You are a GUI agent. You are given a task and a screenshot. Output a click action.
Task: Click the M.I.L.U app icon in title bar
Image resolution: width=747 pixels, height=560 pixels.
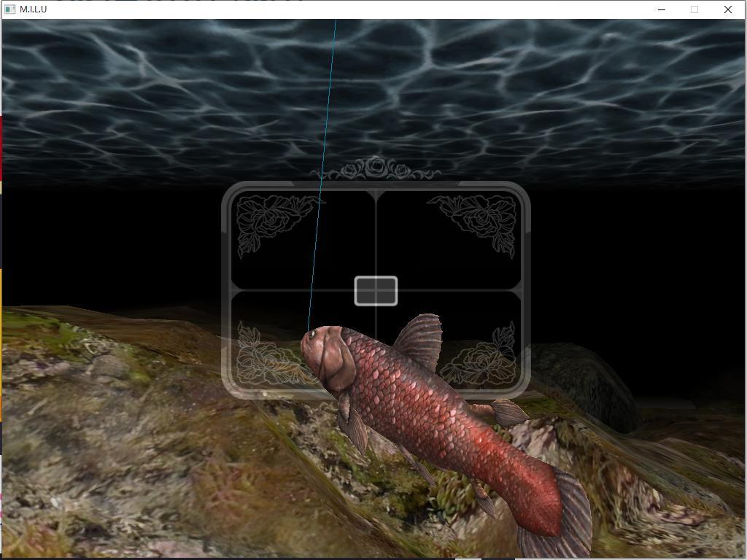9,9
